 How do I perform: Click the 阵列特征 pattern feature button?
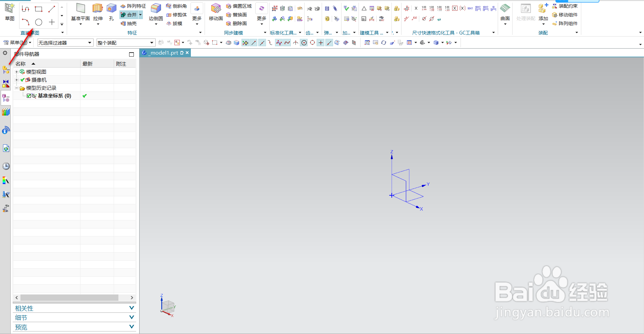pos(133,6)
